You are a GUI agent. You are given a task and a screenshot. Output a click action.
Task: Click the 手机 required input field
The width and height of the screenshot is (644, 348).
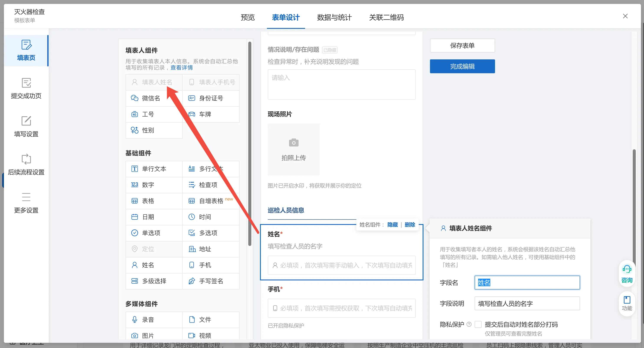(x=342, y=308)
